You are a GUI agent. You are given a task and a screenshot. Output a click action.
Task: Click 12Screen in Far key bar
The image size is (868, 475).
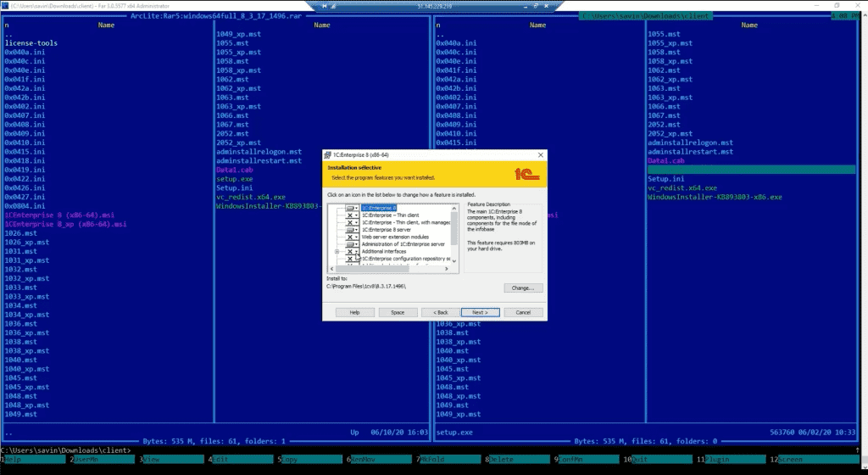tap(814, 460)
